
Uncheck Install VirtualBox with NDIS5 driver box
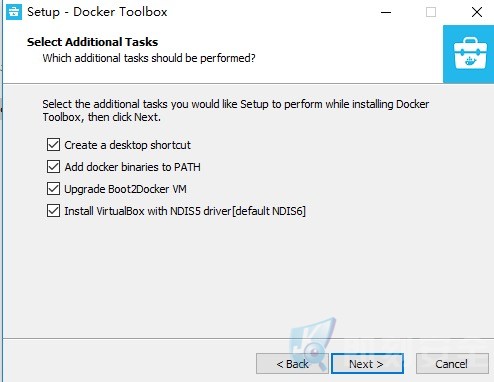click(x=53, y=211)
